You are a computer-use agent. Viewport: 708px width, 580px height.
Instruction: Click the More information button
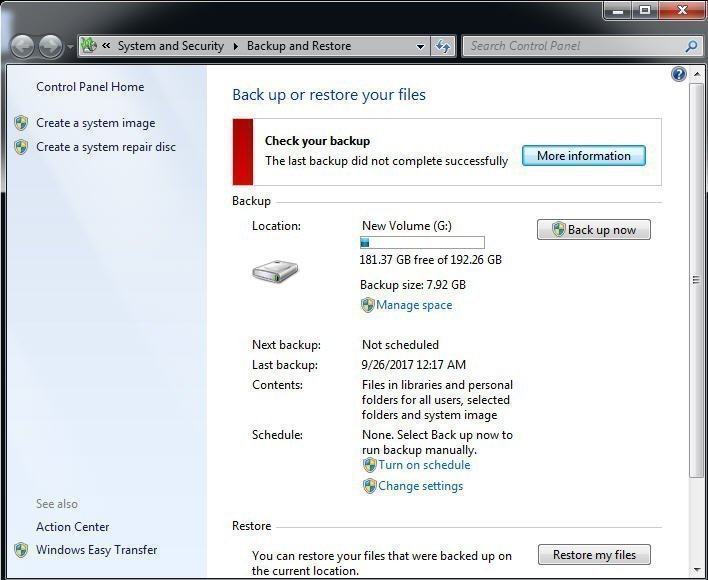tap(584, 156)
